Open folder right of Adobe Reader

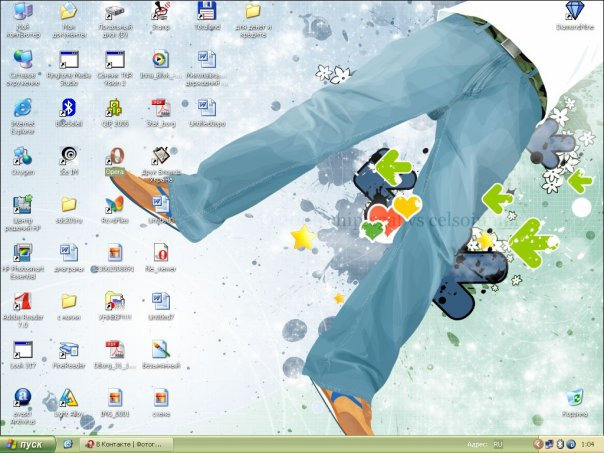(x=69, y=301)
